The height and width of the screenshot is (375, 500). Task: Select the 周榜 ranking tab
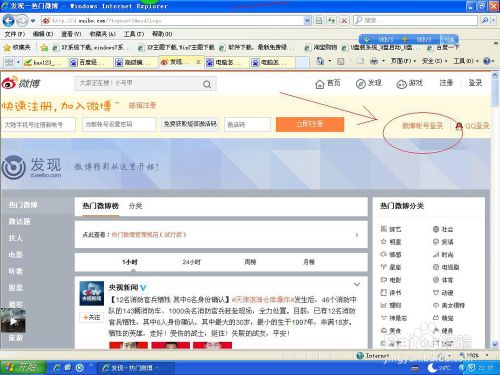tap(250, 262)
